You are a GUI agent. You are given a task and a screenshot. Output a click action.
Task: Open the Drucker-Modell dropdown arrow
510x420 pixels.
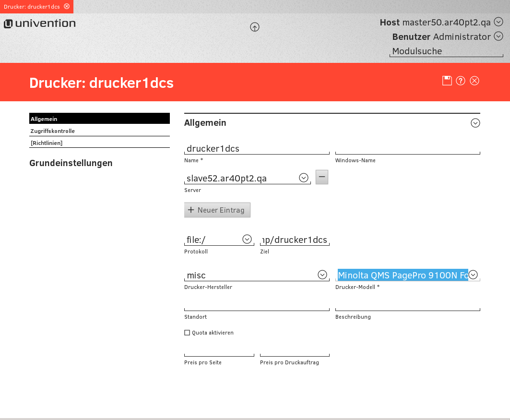[474, 275]
